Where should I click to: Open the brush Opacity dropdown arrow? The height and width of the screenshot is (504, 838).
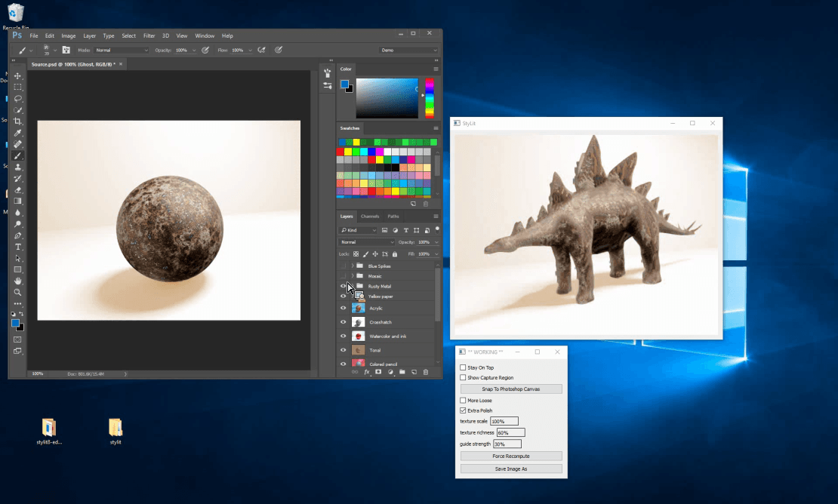click(193, 51)
